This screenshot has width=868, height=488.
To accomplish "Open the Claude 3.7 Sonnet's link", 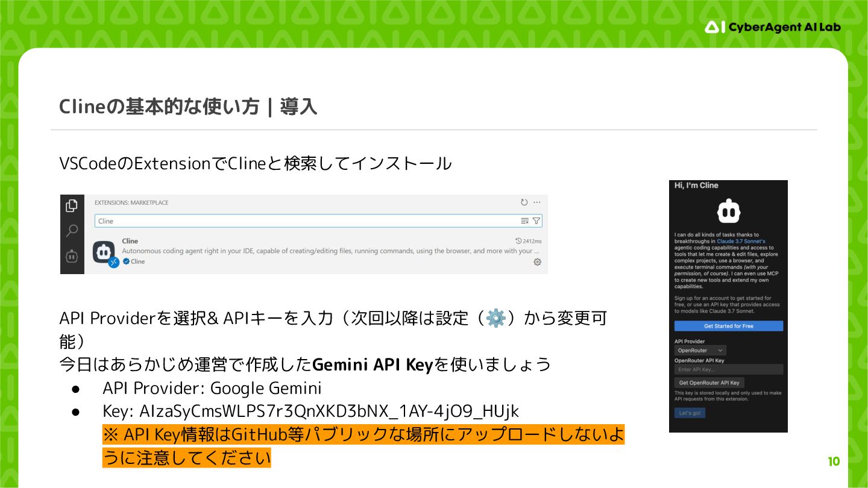I will pos(741,241).
